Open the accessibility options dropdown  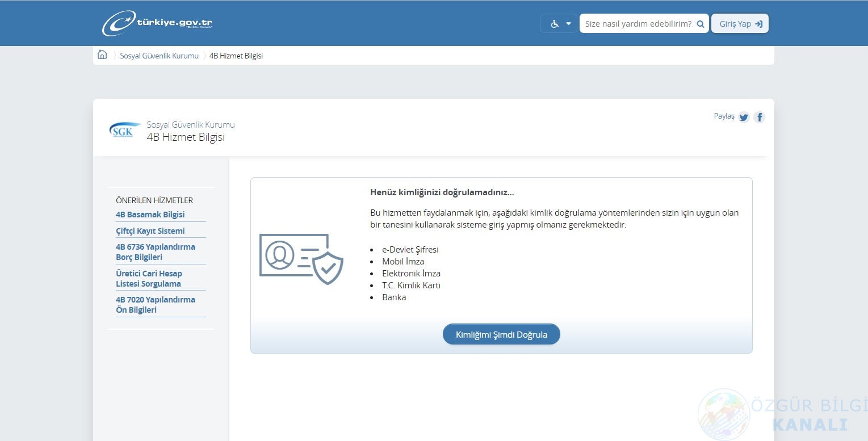(559, 24)
